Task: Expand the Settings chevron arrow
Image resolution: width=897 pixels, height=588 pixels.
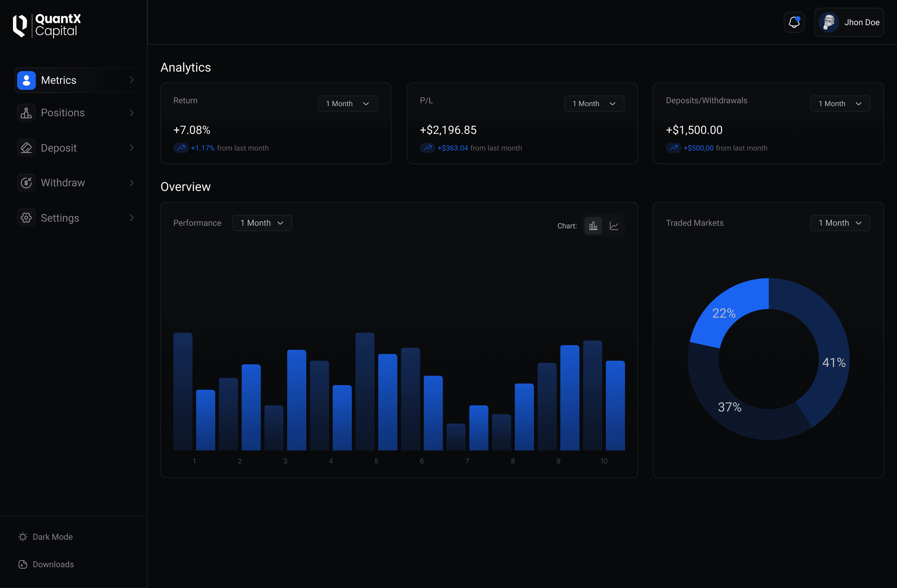Action: [132, 218]
